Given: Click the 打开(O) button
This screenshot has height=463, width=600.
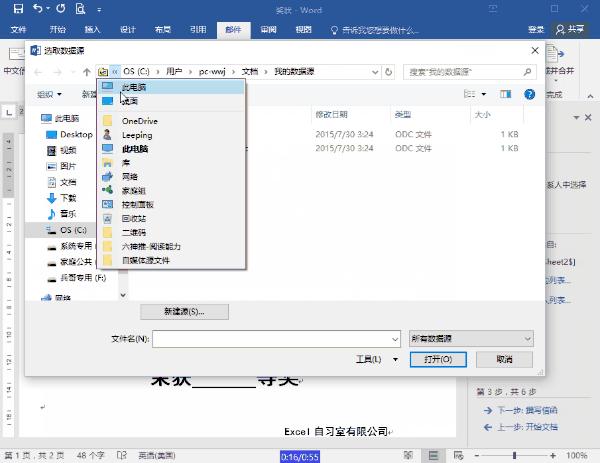Looking at the screenshot, I should click(438, 359).
